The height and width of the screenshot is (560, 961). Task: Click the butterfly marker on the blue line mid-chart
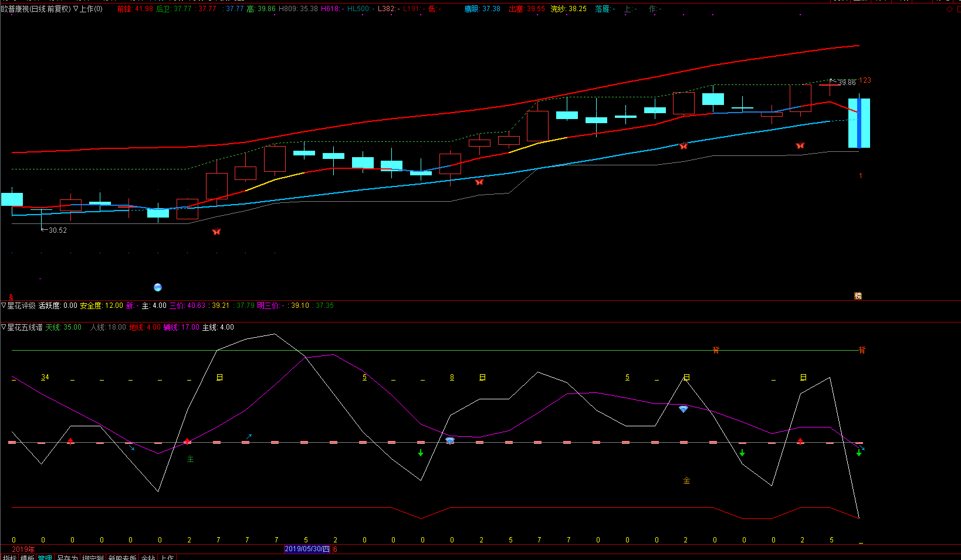(479, 182)
